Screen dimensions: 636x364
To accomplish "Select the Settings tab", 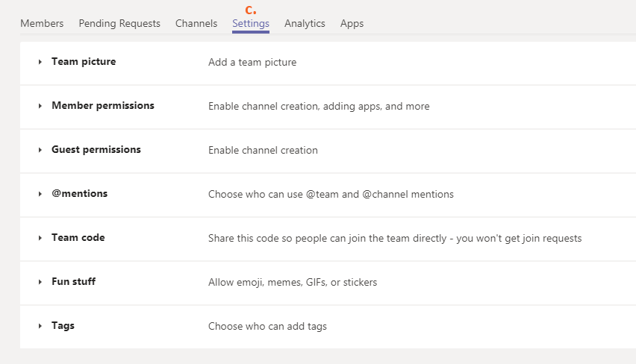I will click(251, 23).
